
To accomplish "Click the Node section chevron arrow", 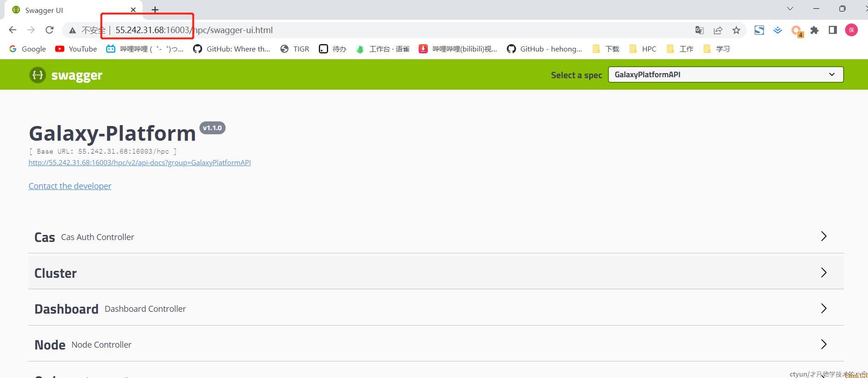I will pyautogui.click(x=823, y=344).
